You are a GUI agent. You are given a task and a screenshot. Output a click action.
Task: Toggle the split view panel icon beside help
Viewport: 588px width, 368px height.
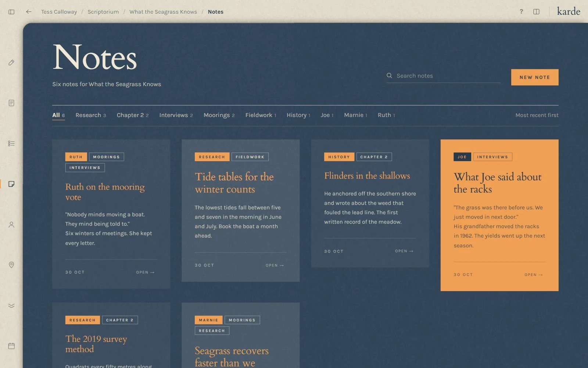point(536,12)
